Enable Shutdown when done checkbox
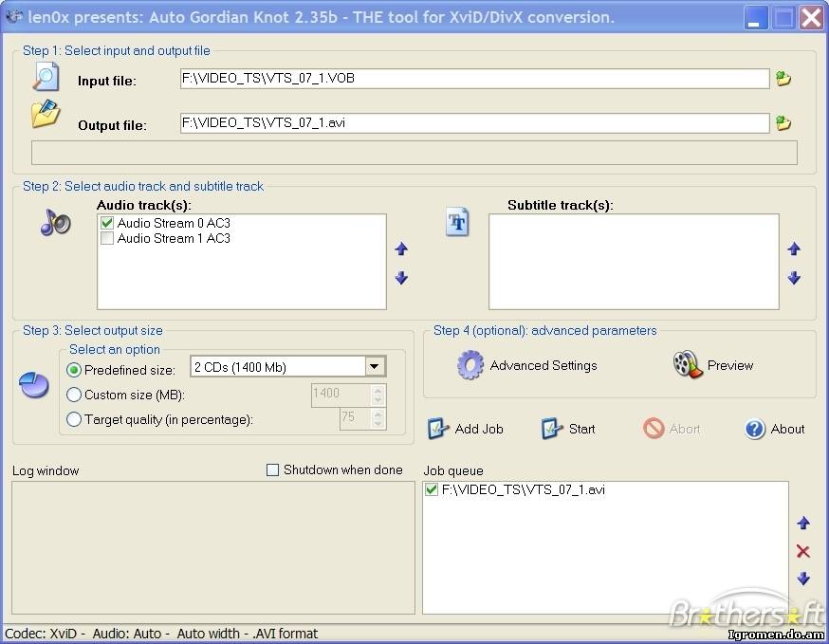 272,470
